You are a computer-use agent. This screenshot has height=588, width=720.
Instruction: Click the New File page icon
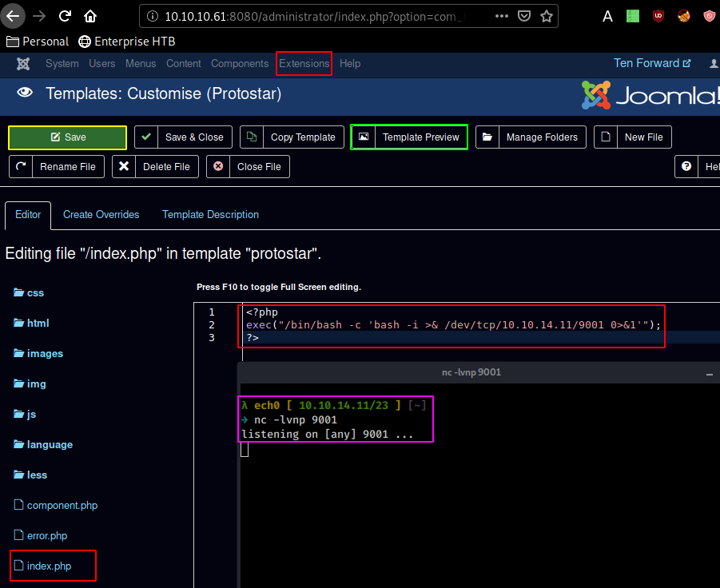[606, 137]
